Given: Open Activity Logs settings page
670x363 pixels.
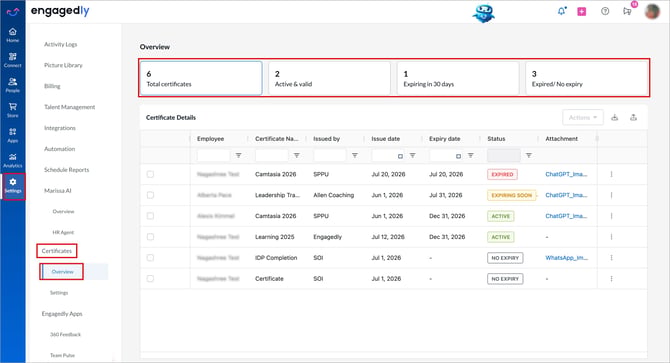Looking at the screenshot, I should pos(61,44).
